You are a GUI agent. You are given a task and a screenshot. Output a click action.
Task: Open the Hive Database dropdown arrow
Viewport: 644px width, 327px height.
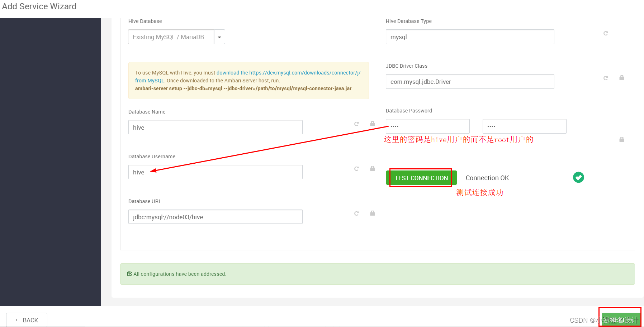tap(219, 37)
